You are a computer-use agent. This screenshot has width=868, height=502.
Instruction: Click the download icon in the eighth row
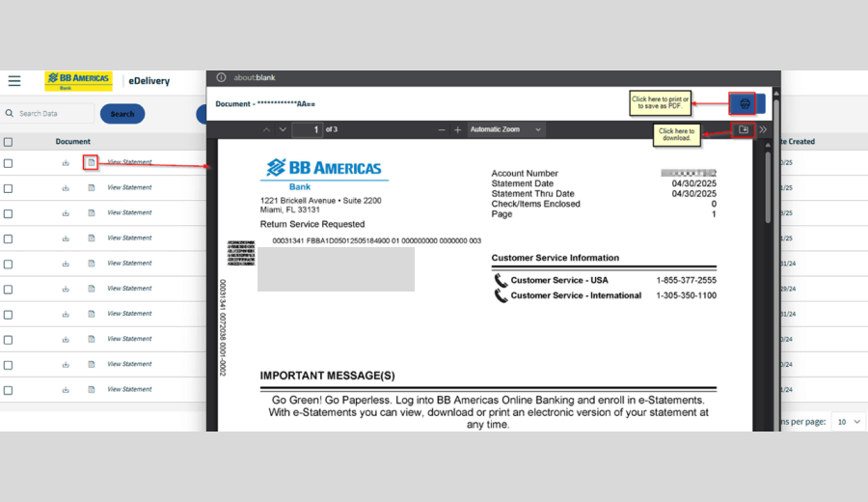click(66, 339)
